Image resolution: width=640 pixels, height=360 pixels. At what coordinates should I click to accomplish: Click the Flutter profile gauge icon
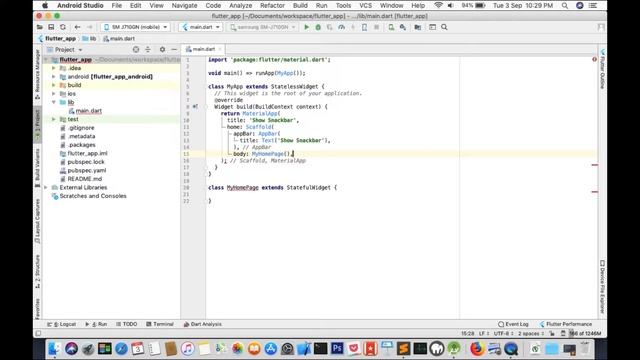point(341,27)
